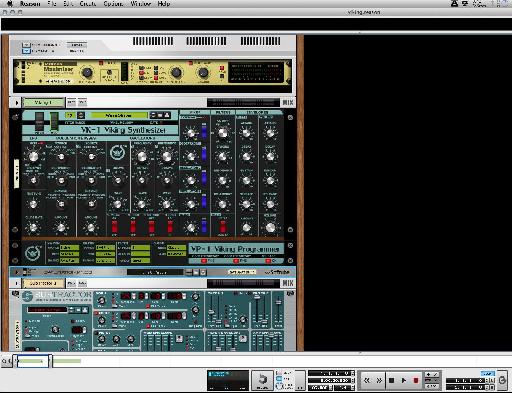Step the song position display arrows
The width and height of the screenshot is (512, 393).
(x=353, y=373)
